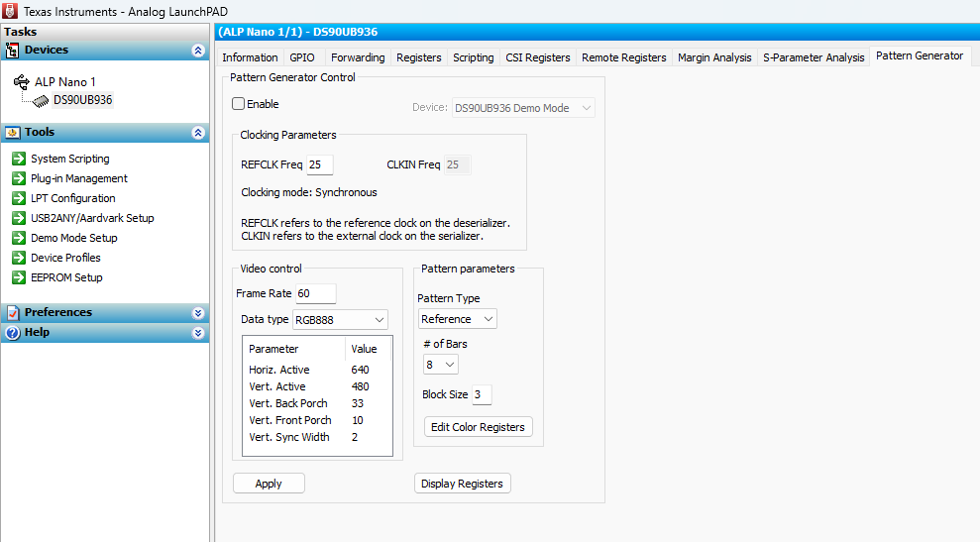Open the Data type RGB888 dropdown
The image size is (980, 542).
pyautogui.click(x=339, y=319)
